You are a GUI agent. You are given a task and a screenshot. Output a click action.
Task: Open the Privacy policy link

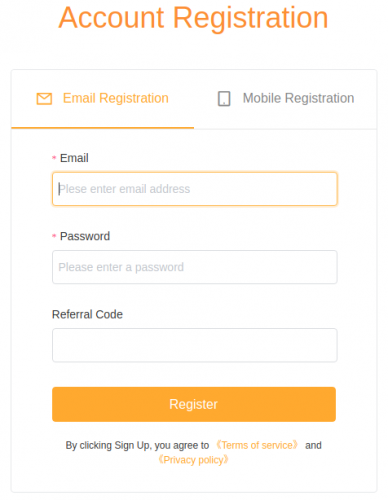click(193, 460)
